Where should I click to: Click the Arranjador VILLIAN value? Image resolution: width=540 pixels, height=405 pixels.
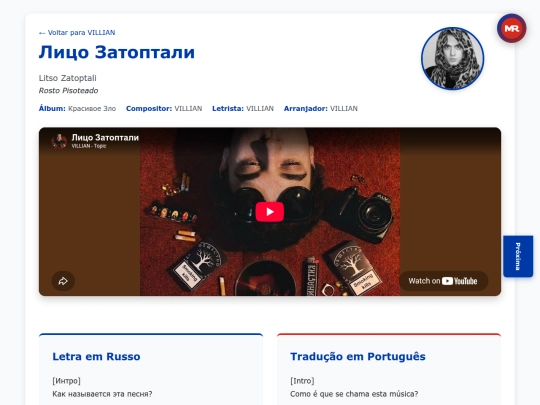344,108
